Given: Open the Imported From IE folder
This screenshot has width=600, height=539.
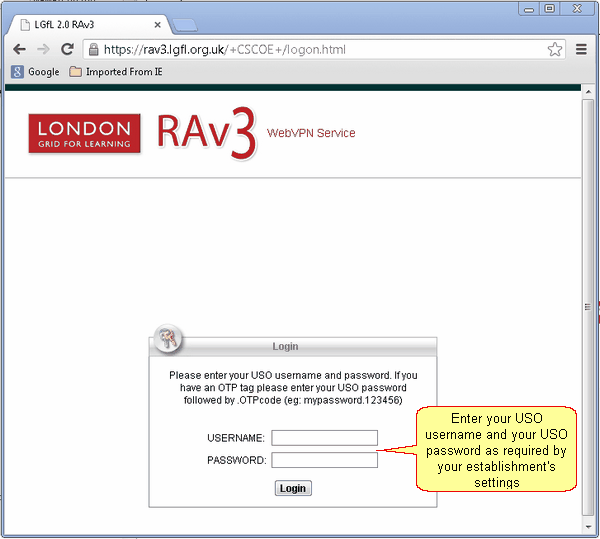Looking at the screenshot, I should 116,72.
